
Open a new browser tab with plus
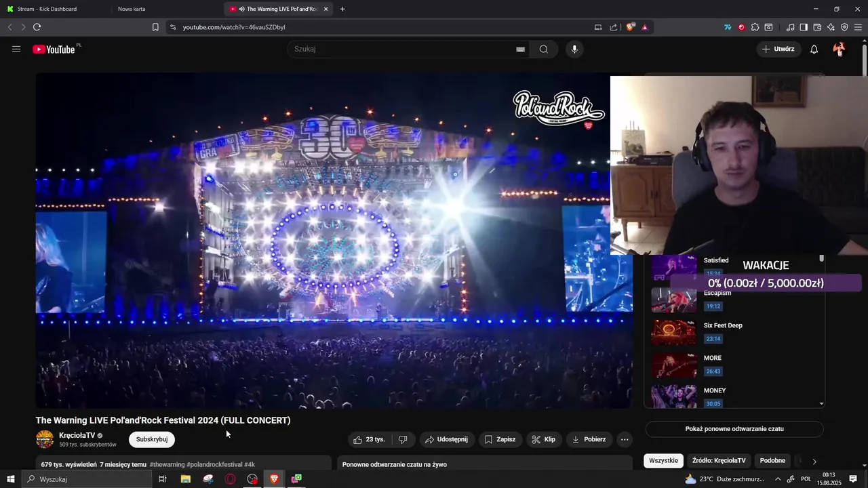point(342,9)
